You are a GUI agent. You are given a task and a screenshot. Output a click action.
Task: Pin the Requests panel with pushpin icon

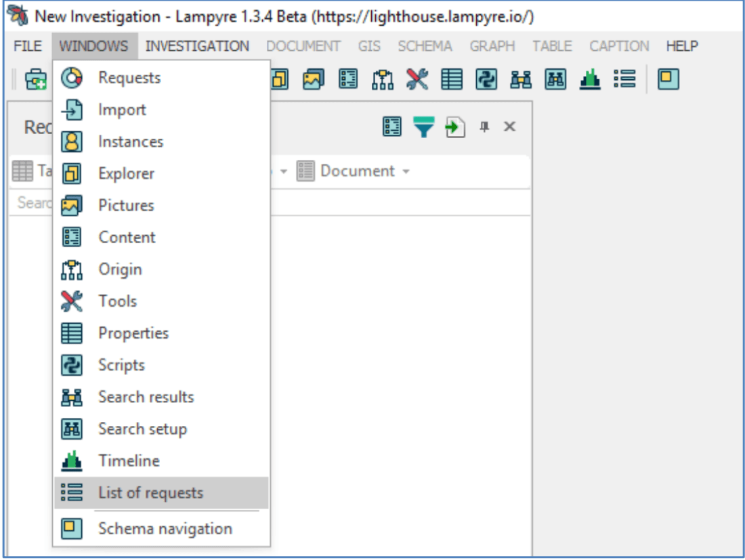[x=484, y=127]
